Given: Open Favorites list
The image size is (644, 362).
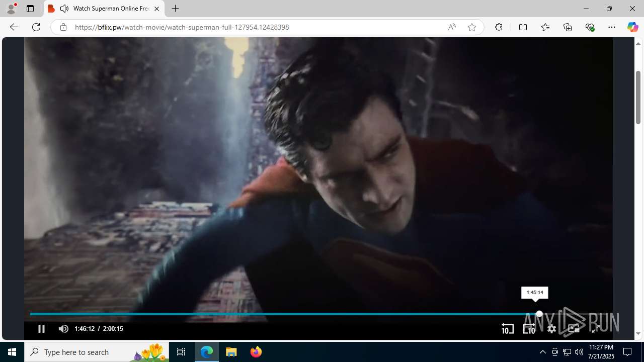Looking at the screenshot, I should 545,27.
